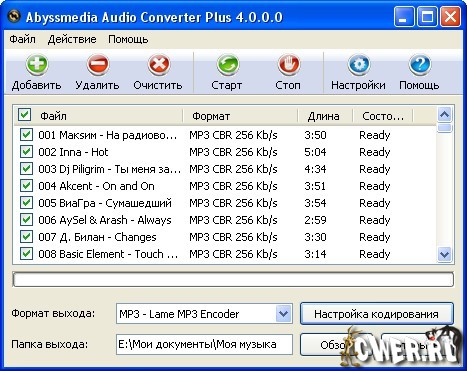Uncheck the 008 Basic Element checkbox
The width and height of the screenshot is (467, 371).
point(26,254)
